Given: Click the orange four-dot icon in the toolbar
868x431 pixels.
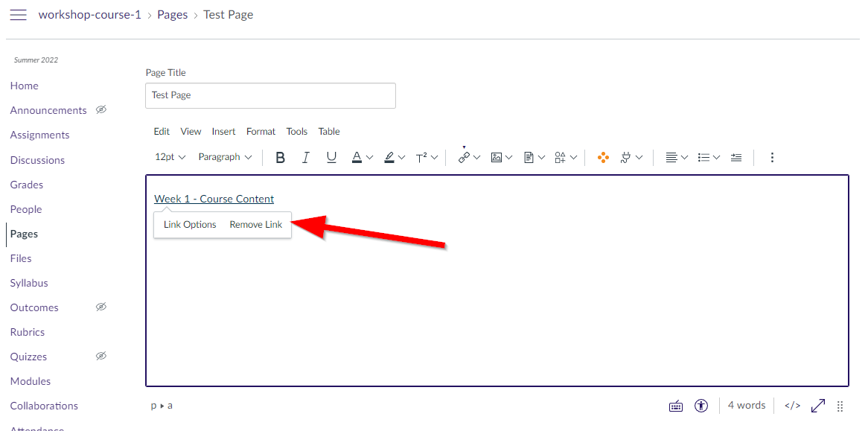Looking at the screenshot, I should (x=604, y=158).
